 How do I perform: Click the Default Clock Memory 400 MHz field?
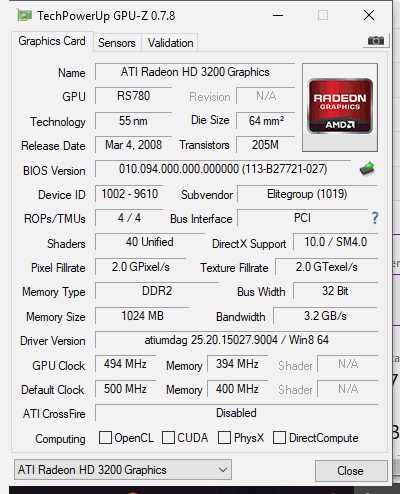[x=237, y=389]
